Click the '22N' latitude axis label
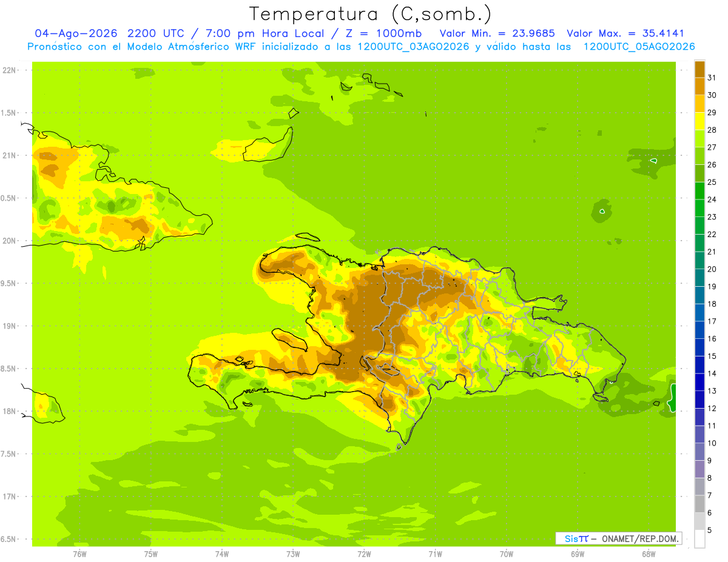 click(x=9, y=70)
